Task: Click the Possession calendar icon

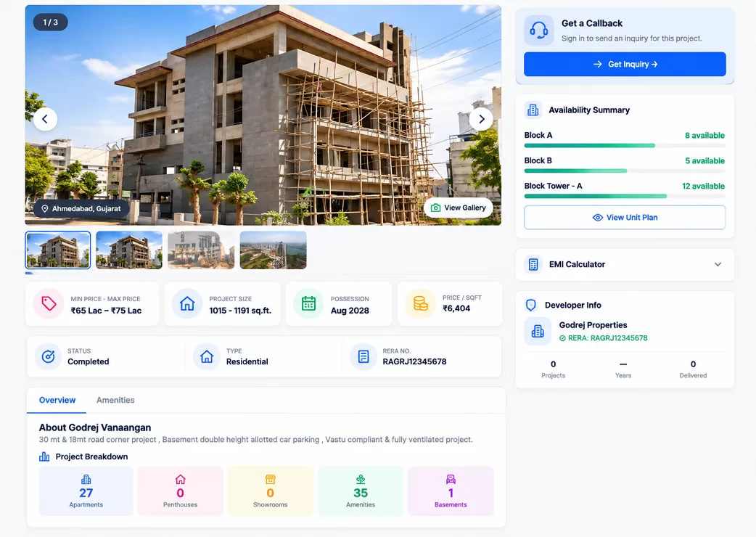Action: 308,303
